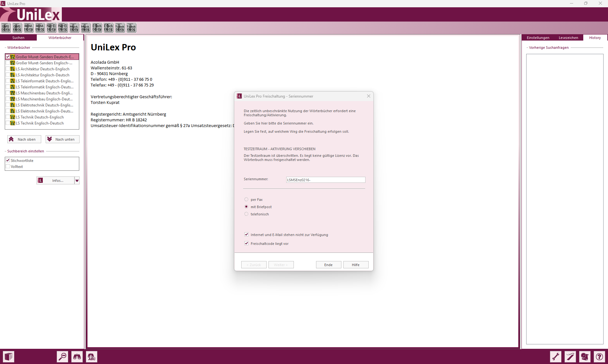Minimize the UniLex Pro window
This screenshot has height=364, width=608.
click(x=572, y=3)
